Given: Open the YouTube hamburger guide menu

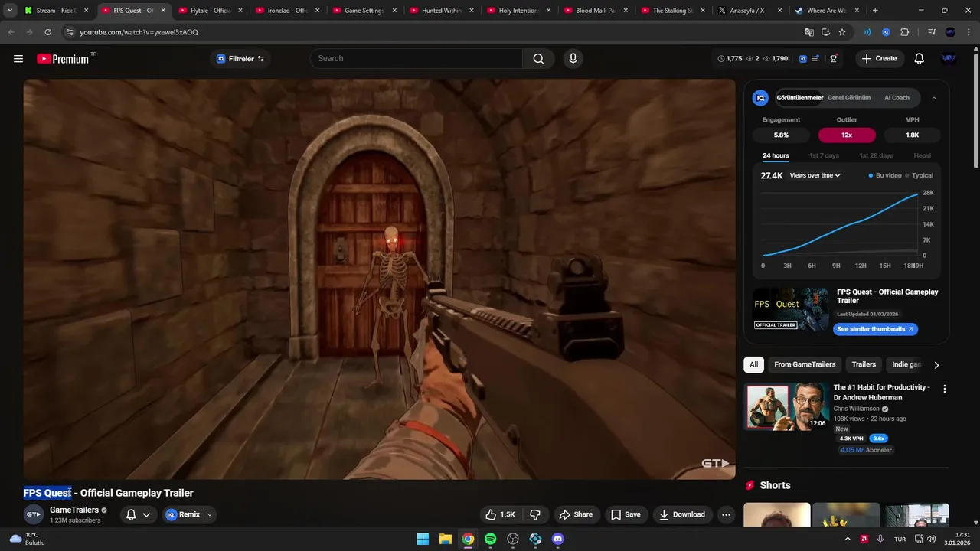Looking at the screenshot, I should pos(18,59).
